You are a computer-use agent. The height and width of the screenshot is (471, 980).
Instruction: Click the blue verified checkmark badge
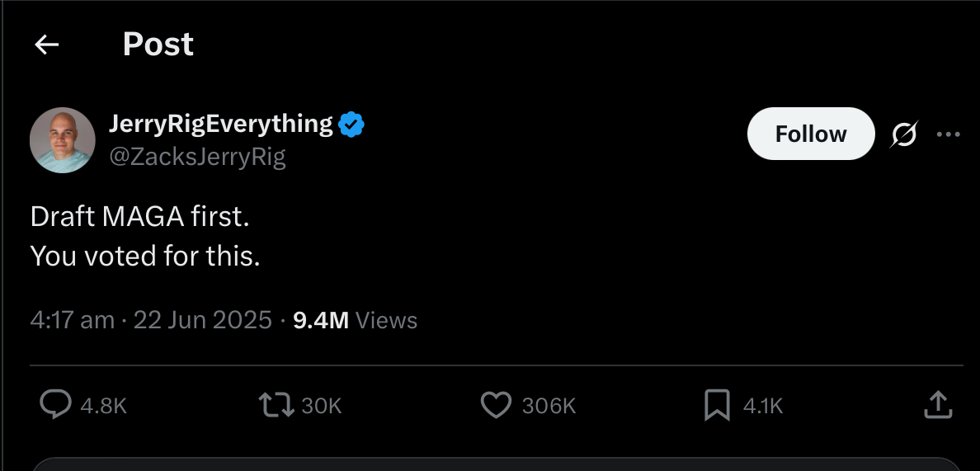[x=351, y=125]
